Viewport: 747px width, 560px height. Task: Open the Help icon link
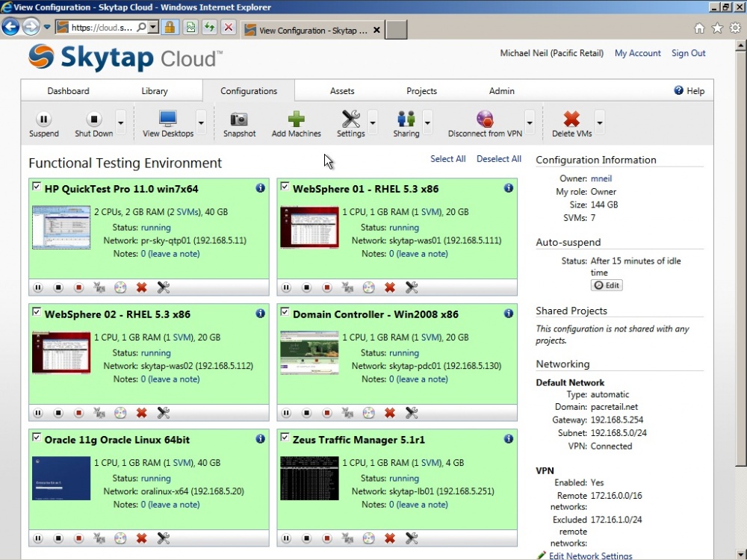[x=678, y=90]
